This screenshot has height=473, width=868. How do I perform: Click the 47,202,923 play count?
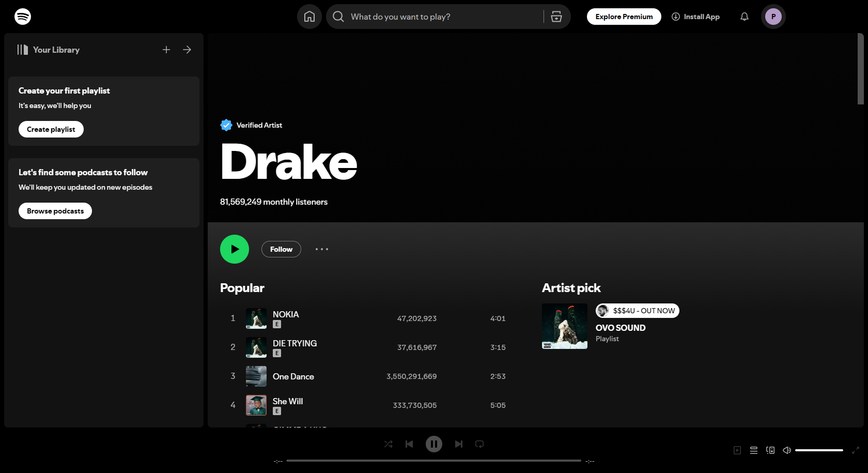click(417, 318)
